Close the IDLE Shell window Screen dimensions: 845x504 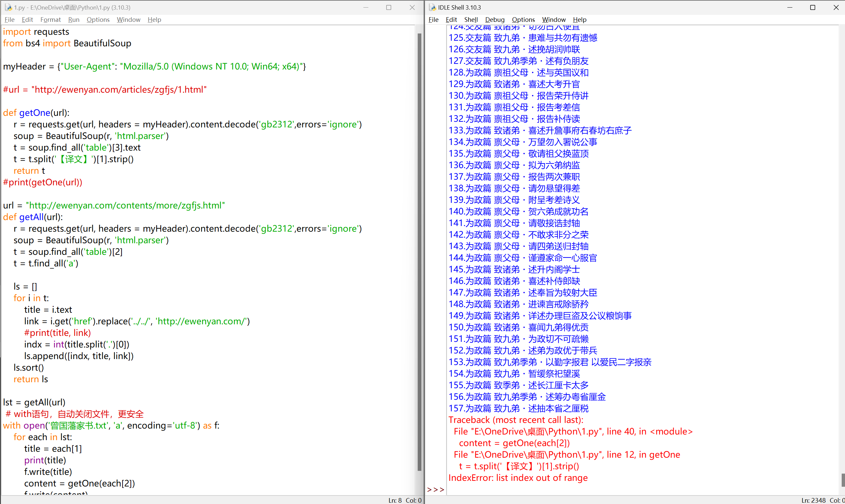[x=836, y=7]
